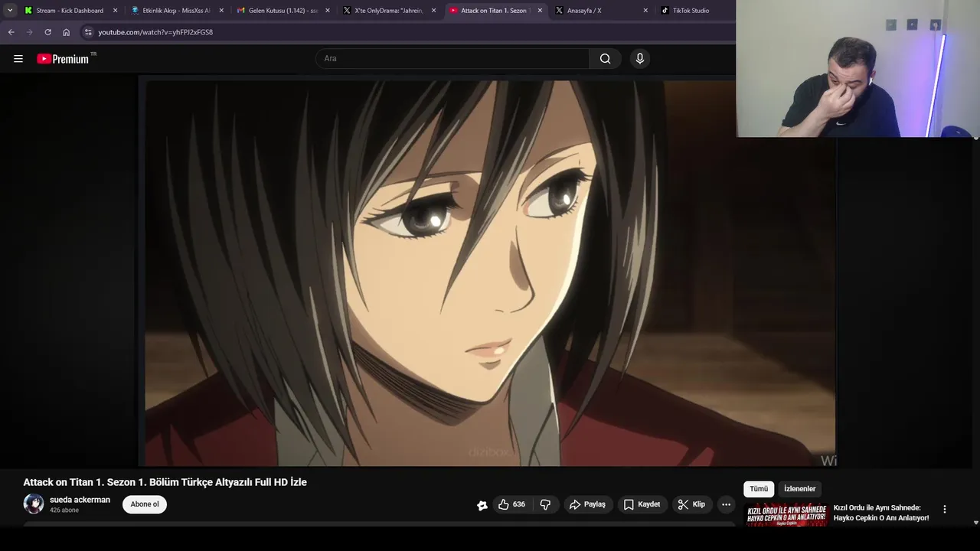This screenshot has height=551, width=980.
Task: Click the 426 abone subscriber count
Action: 64,510
